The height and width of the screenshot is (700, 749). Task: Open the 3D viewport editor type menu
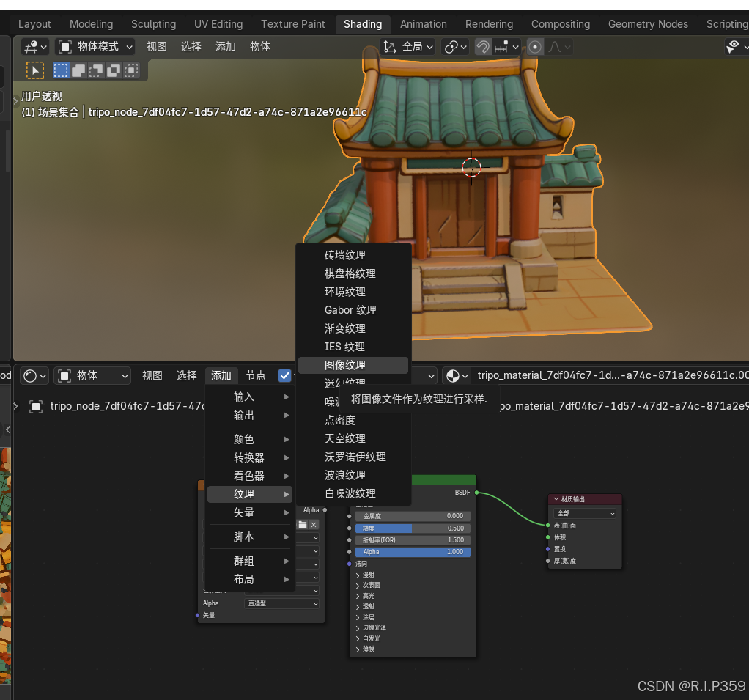tap(35, 47)
